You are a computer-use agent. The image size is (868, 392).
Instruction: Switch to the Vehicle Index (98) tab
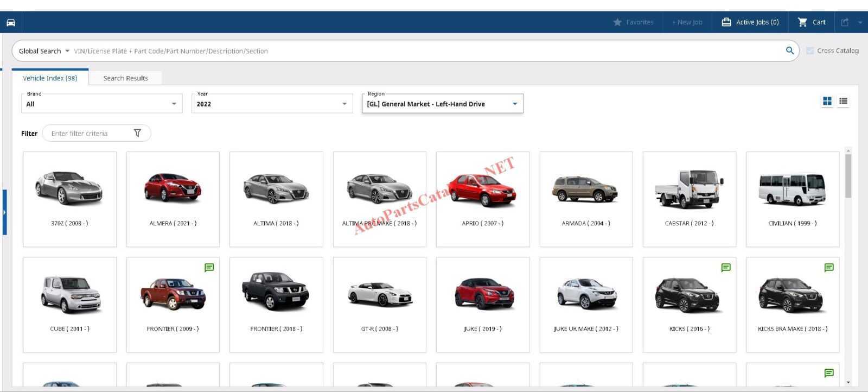50,78
